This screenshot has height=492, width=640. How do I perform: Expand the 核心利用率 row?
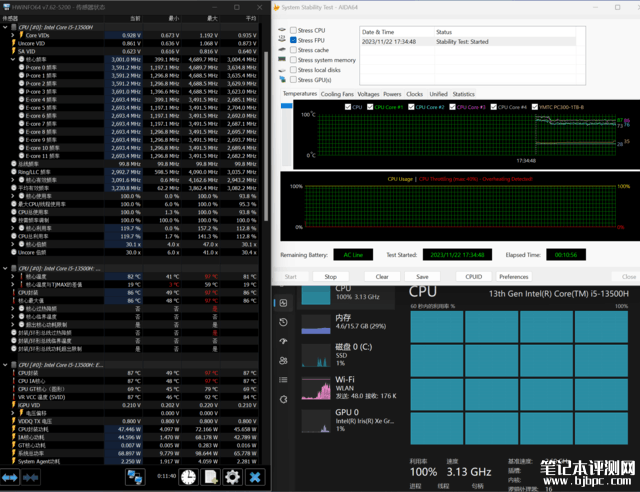coord(13,228)
